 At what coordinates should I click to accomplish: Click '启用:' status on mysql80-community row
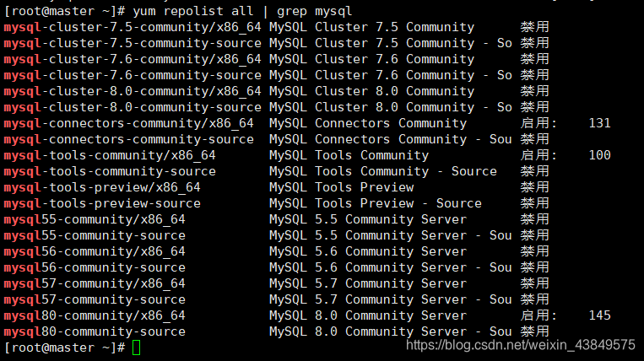(538, 315)
